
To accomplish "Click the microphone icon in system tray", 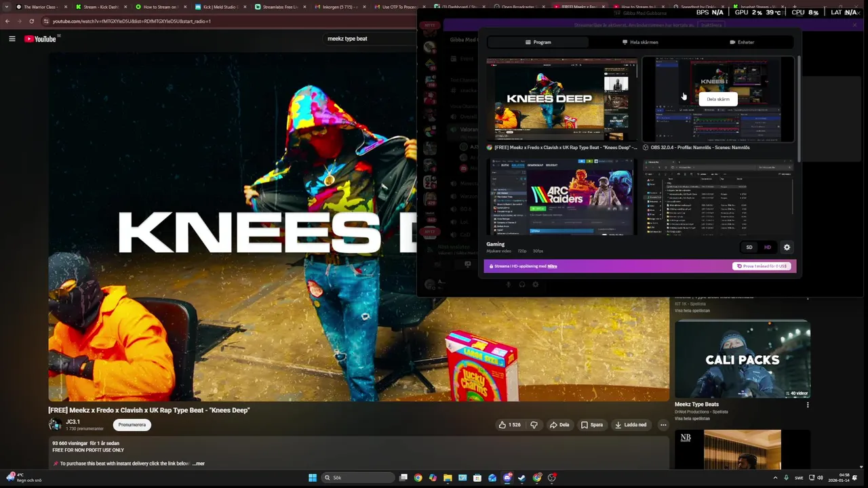I will pyautogui.click(x=786, y=478).
